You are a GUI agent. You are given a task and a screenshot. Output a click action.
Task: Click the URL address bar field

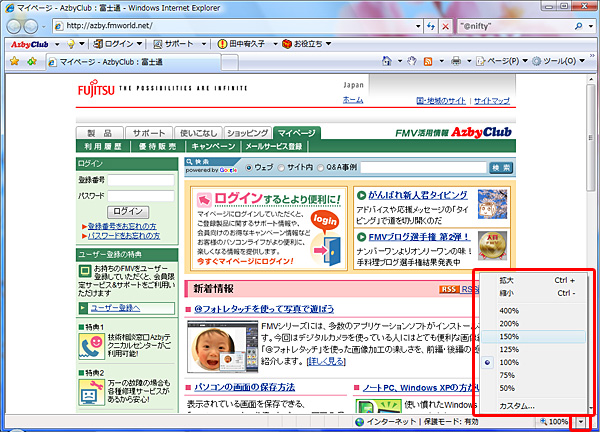(x=235, y=26)
